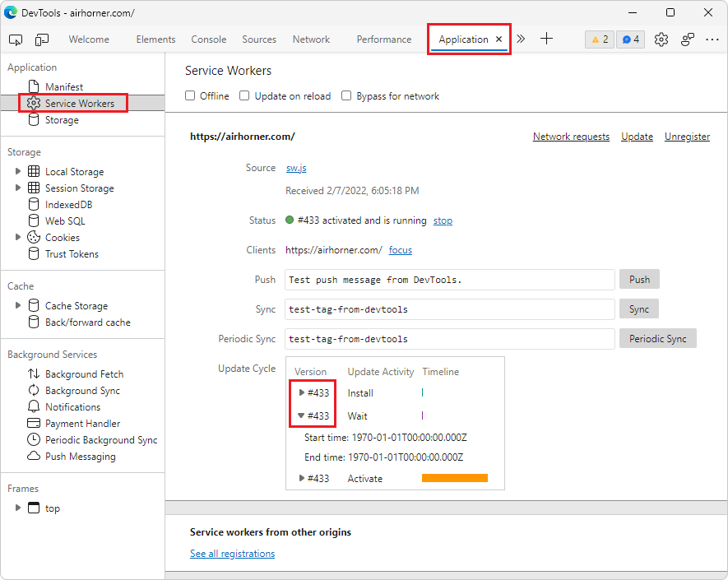Expand the top frame in Frames
Screen dimensions: 728x580
[x=18, y=508]
